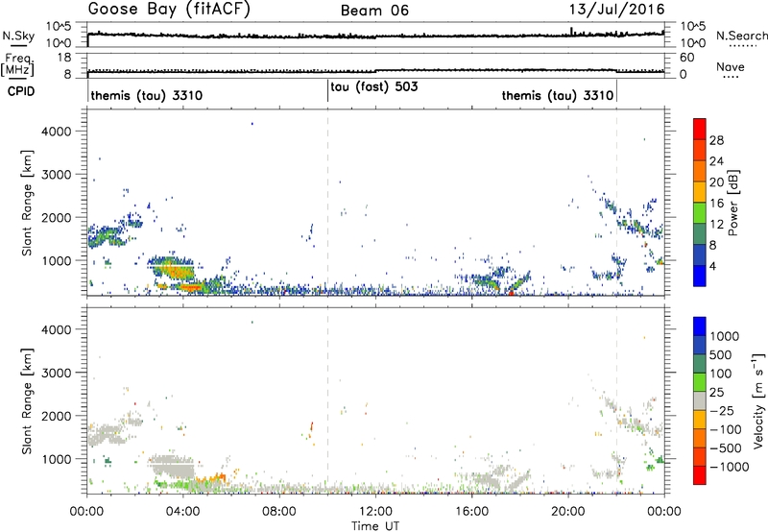Viewport: 768px width, 532px height.
Task: Click the 'N.Search' legend label
Action: tap(741, 36)
